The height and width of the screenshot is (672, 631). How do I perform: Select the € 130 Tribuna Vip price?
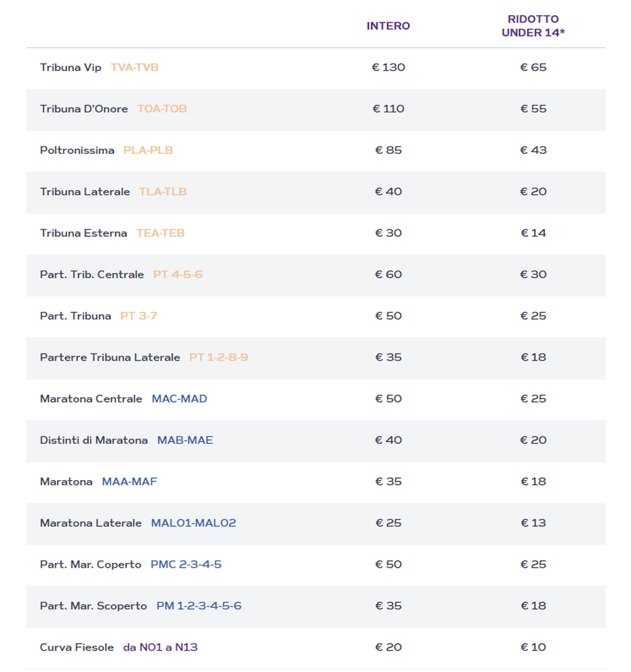pos(388,68)
